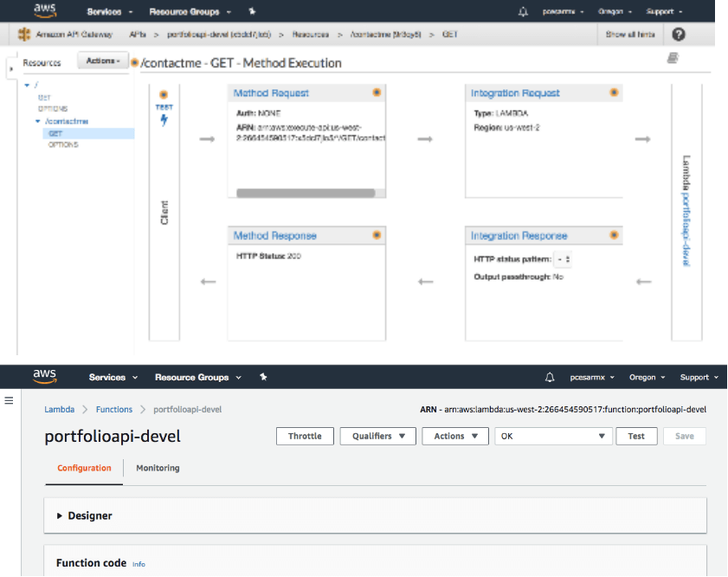This screenshot has height=577, width=728.
Task: Open Services menu in Lambda header
Action: (x=113, y=377)
